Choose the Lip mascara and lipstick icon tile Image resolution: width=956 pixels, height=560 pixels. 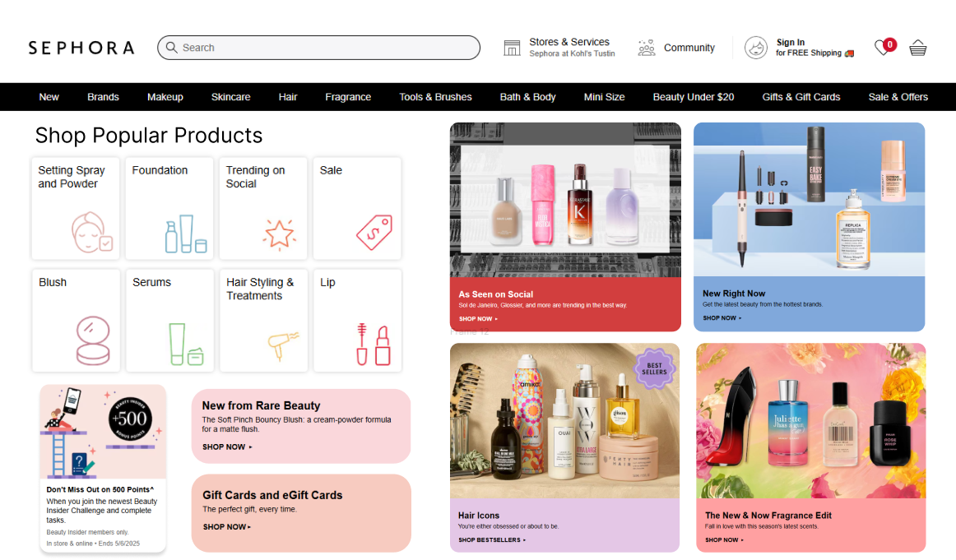click(357, 321)
